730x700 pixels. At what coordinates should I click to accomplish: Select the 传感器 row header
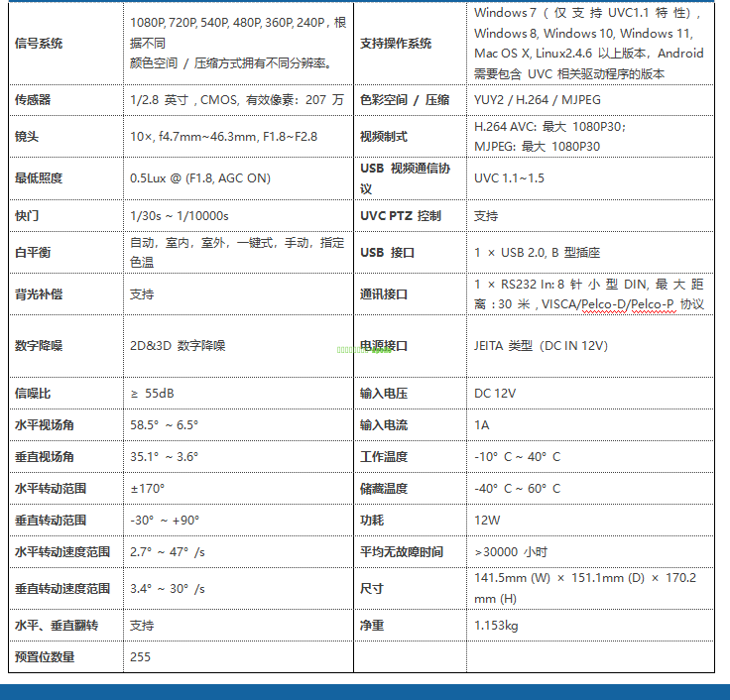click(x=33, y=100)
